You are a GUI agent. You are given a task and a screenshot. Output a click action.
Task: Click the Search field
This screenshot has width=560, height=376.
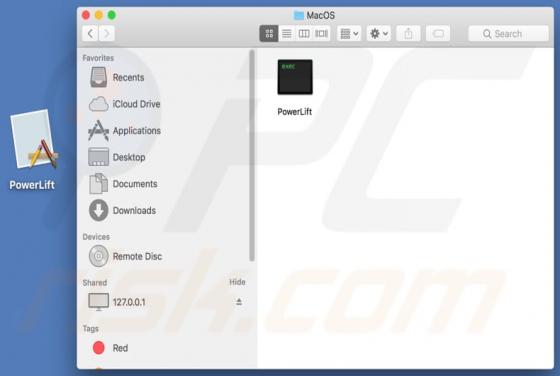click(x=508, y=34)
